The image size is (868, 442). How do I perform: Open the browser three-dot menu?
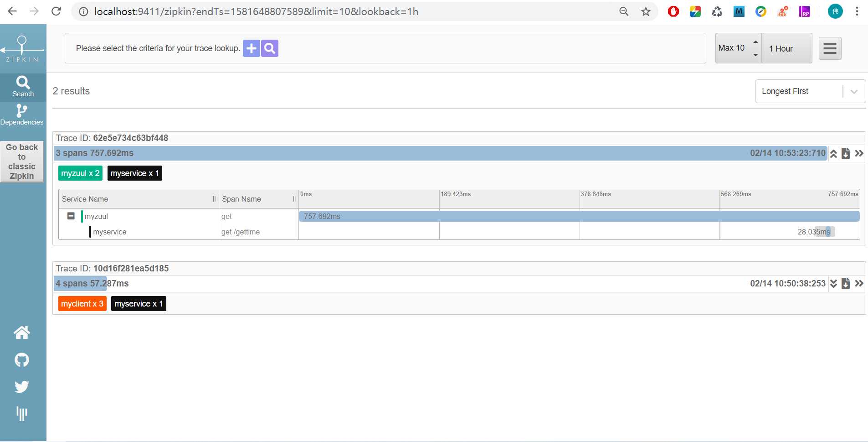857,11
